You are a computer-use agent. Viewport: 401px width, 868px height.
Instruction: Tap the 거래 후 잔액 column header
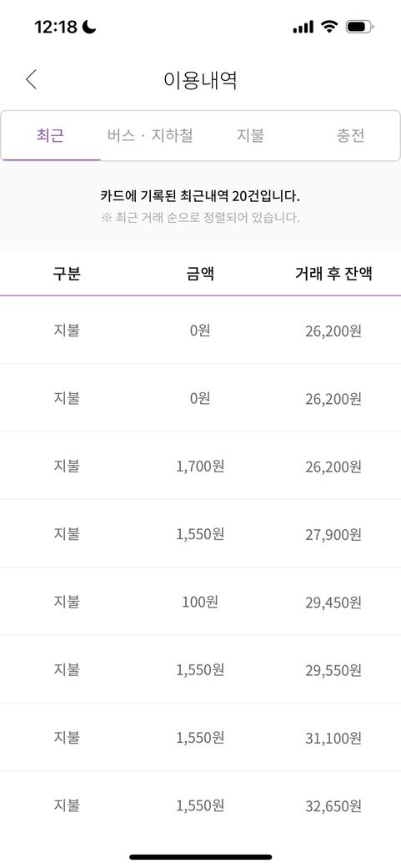(x=333, y=273)
